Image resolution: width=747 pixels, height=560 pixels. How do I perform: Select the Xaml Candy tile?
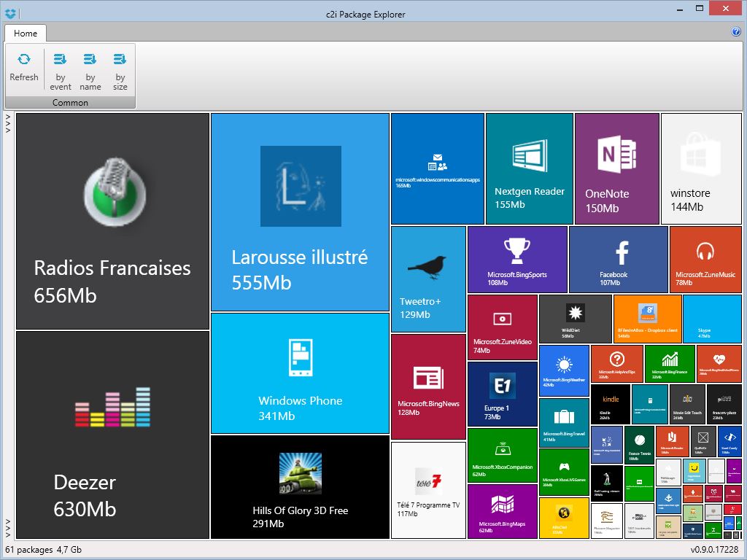pyautogui.click(x=729, y=441)
